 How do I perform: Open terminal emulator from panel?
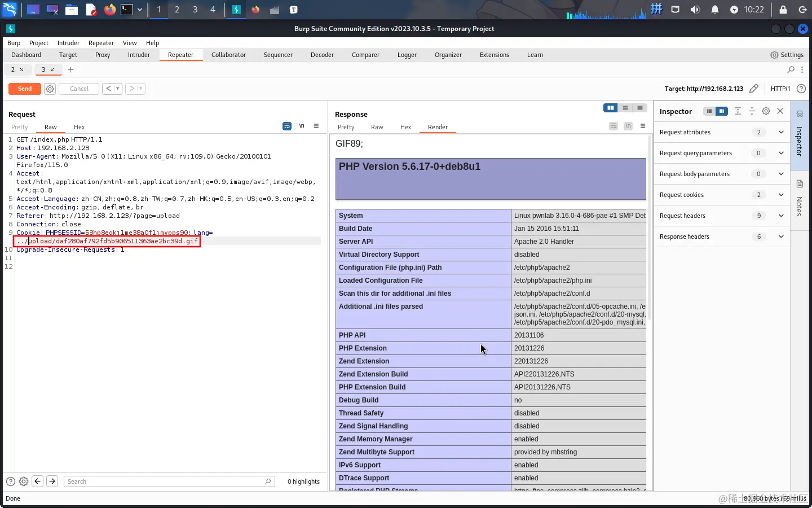(x=127, y=10)
